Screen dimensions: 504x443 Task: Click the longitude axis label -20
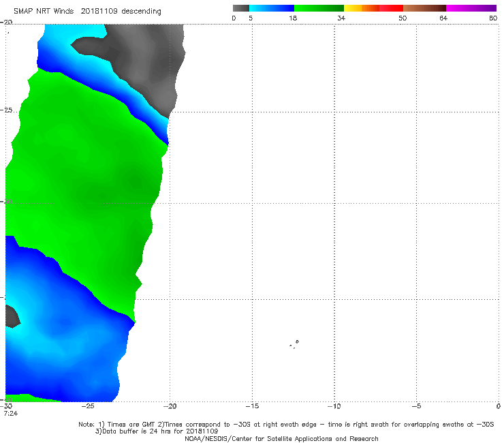tap(170, 406)
